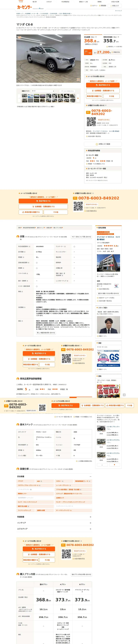Click the back-to-top arrow icon
Screen dimensions: 138x644
point(124,395)
